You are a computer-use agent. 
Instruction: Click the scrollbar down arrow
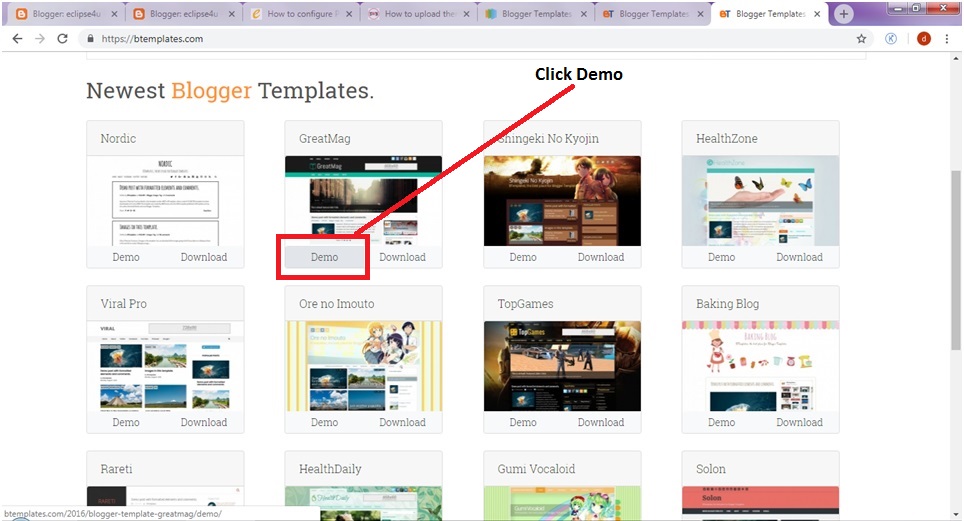(956, 514)
